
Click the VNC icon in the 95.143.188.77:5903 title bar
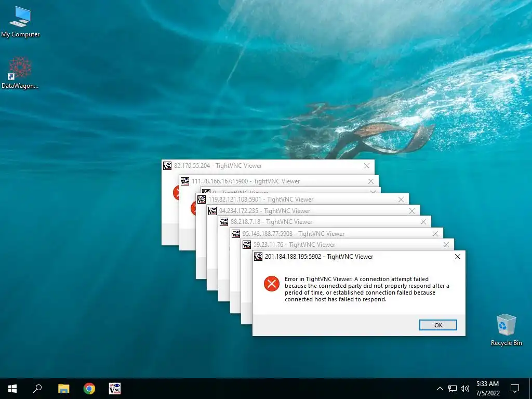236,233
